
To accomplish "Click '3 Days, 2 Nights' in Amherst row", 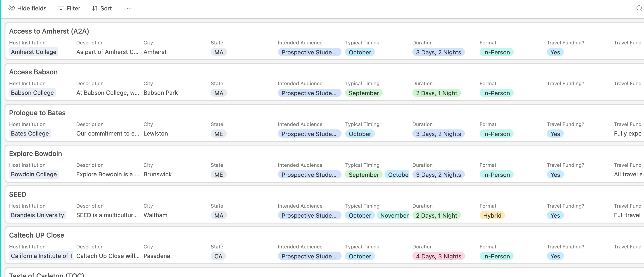I will click(x=438, y=52).
